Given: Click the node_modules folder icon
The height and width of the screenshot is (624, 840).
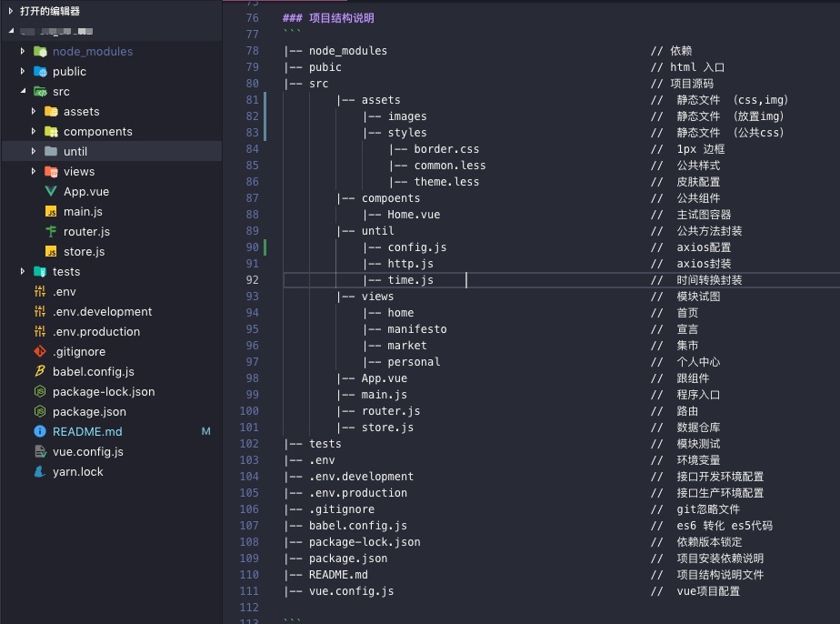Looking at the screenshot, I should pyautogui.click(x=40, y=52).
